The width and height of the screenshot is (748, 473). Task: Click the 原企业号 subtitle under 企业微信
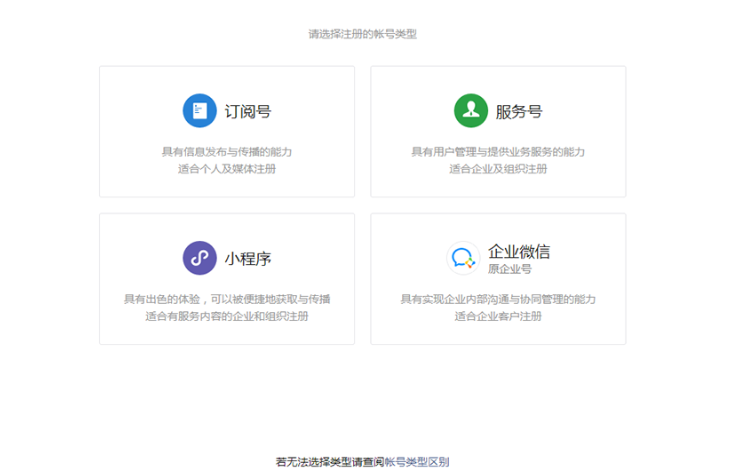pyautogui.click(x=509, y=269)
